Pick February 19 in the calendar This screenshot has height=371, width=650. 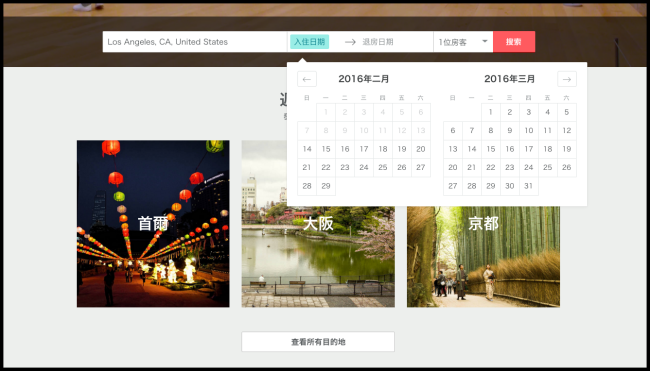point(402,149)
